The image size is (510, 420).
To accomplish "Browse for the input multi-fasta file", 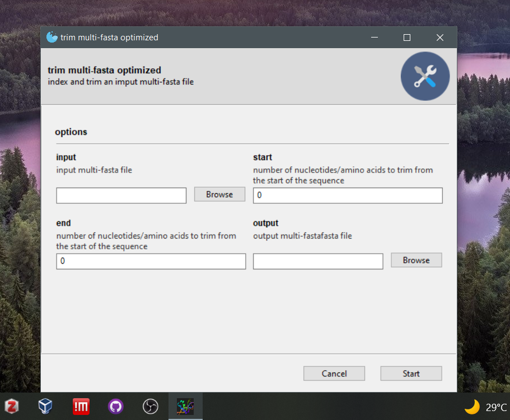I will pyautogui.click(x=219, y=194).
